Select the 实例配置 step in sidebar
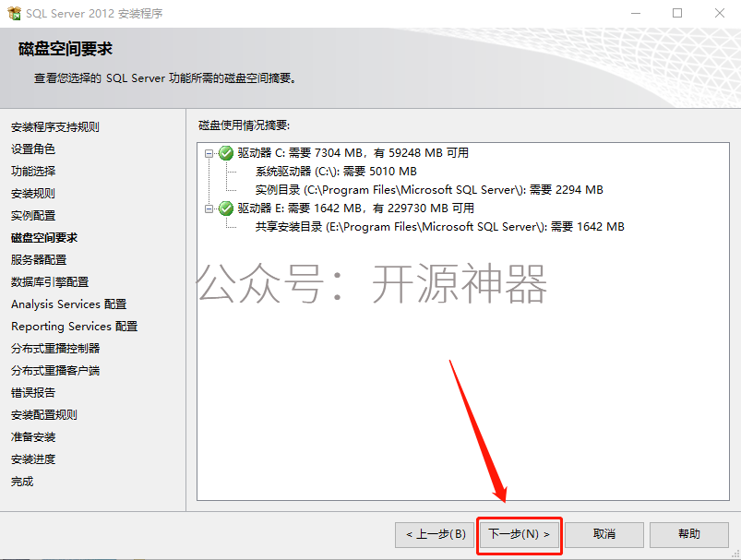Screen dimensions: 741x560 [x=33, y=216]
